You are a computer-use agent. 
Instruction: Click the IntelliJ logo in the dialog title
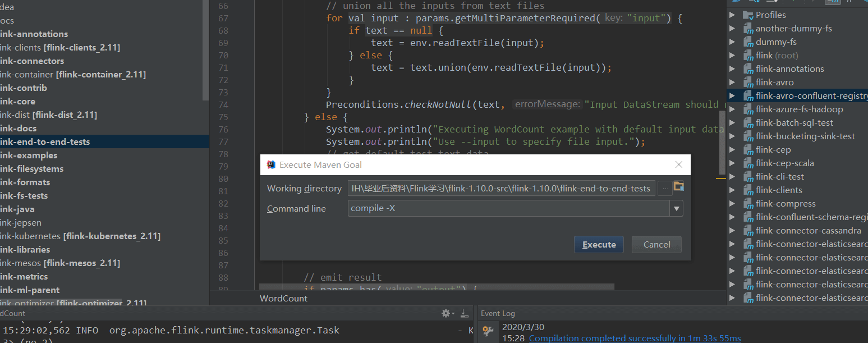[272, 164]
